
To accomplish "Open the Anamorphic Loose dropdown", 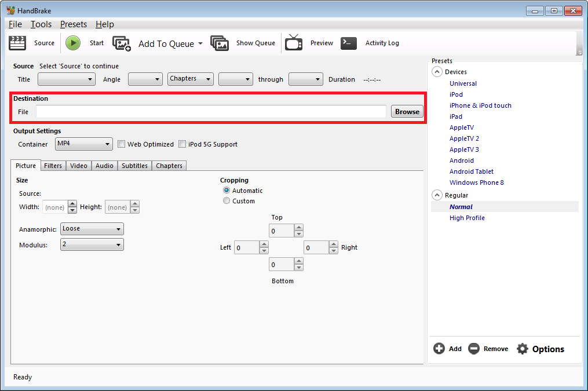I will point(92,229).
